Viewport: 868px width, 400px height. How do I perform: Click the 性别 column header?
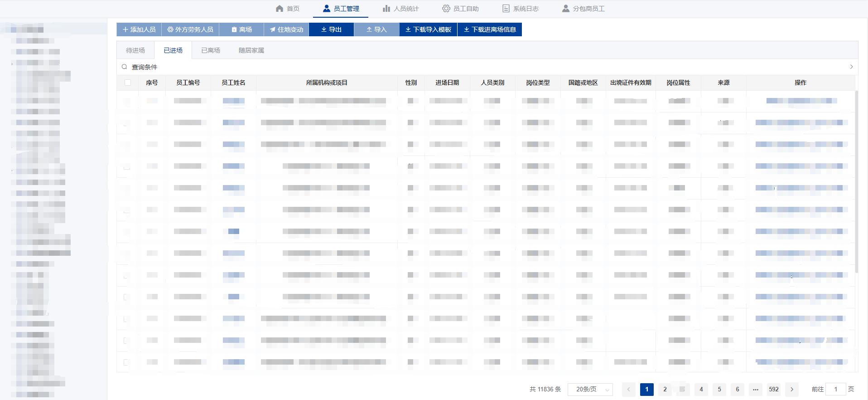point(411,83)
